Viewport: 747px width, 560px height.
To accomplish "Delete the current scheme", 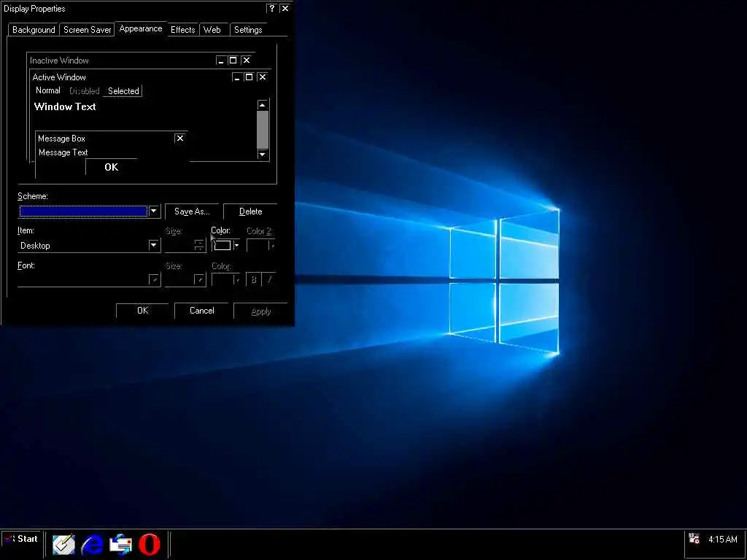I will pos(251,211).
